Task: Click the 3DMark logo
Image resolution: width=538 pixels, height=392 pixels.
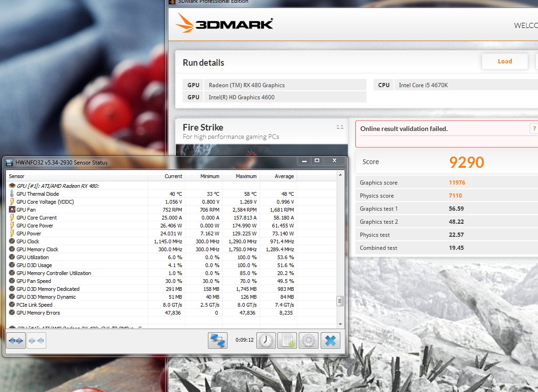Action: point(224,23)
